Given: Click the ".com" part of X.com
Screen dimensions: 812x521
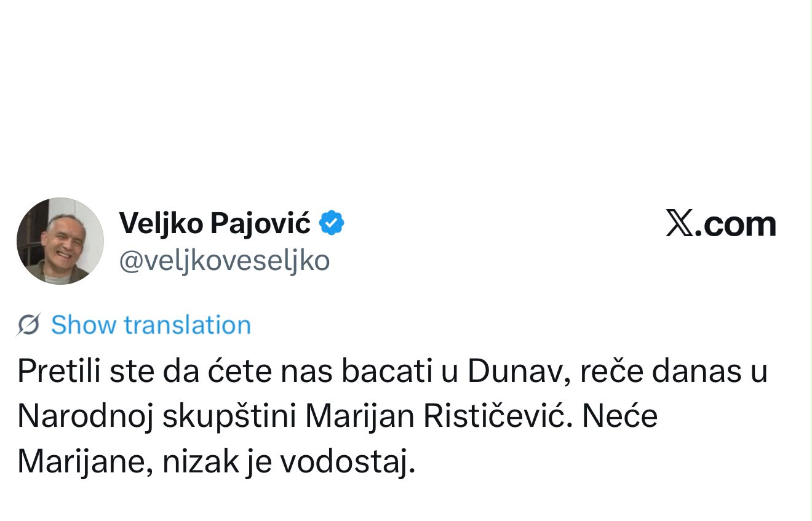Looking at the screenshot, I should pyautogui.click(x=736, y=225).
